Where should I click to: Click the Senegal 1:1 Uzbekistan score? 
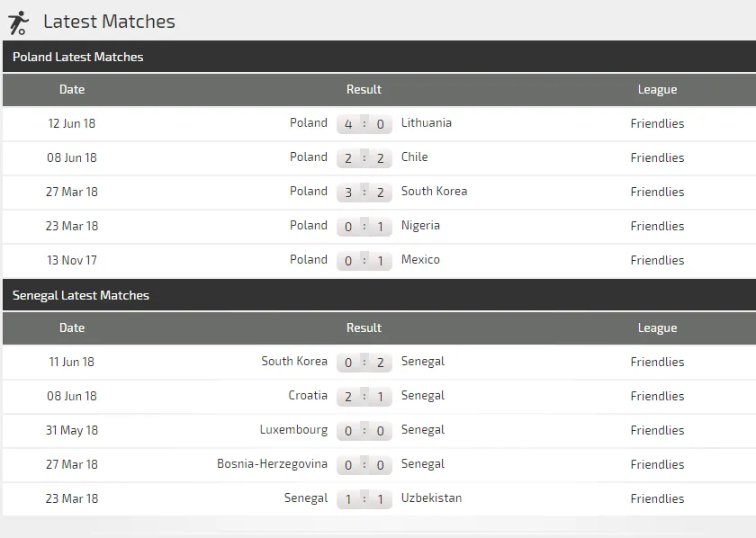[364, 499]
